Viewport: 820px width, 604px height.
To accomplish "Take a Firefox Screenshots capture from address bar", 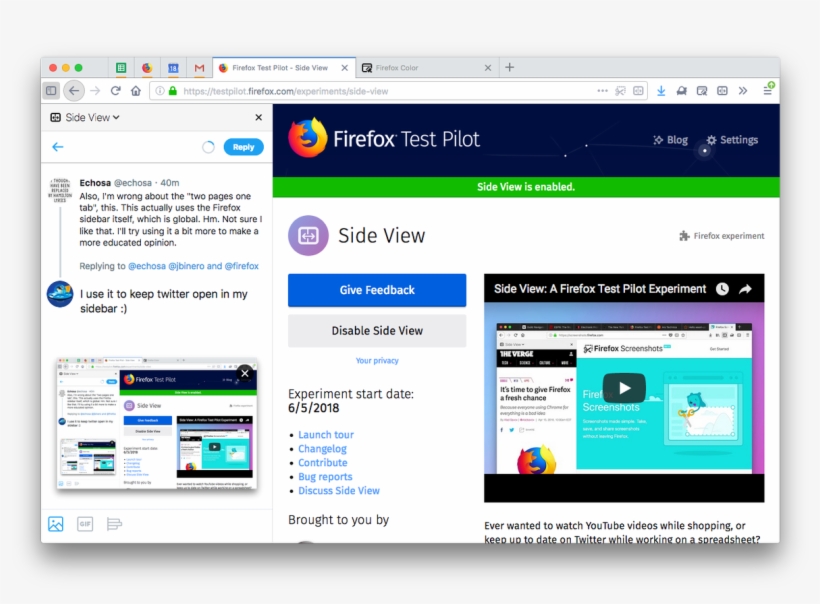I will coord(620,90).
